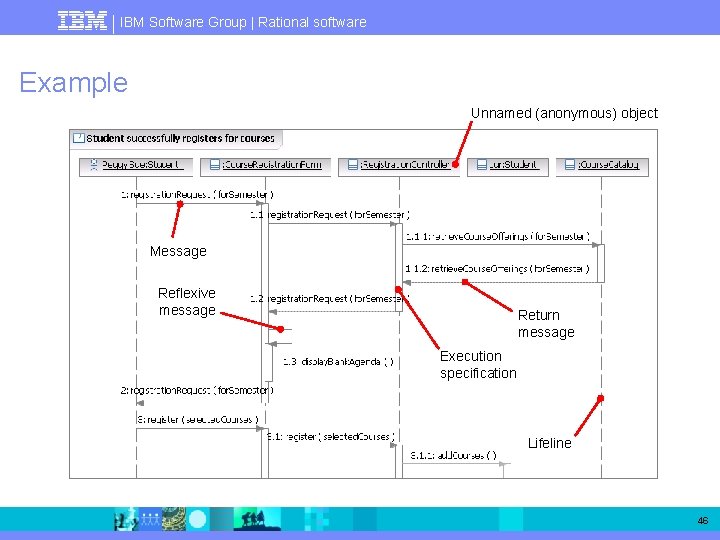Click the CourseCatalog object icon

[x=570, y=165]
